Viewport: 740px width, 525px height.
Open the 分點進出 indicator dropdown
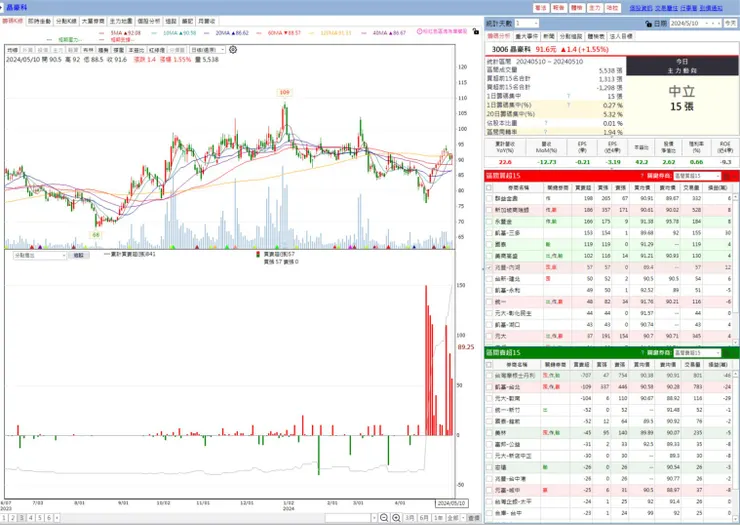point(40,255)
